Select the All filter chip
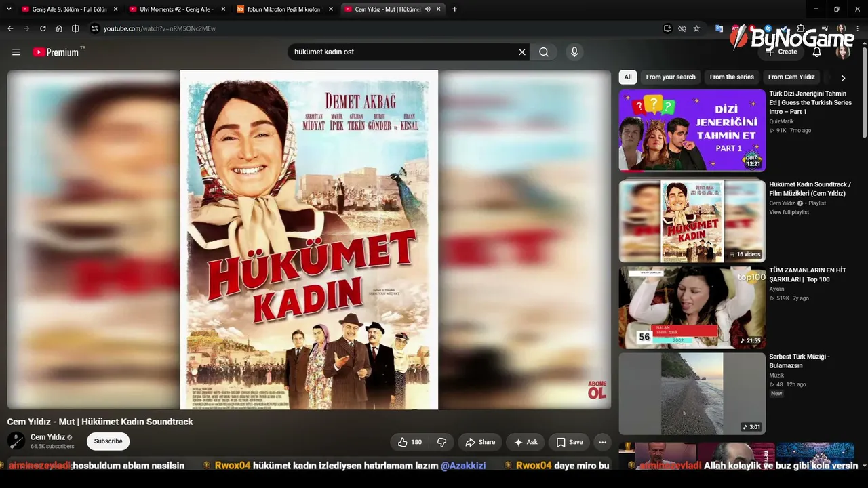868x488 pixels. pos(628,77)
